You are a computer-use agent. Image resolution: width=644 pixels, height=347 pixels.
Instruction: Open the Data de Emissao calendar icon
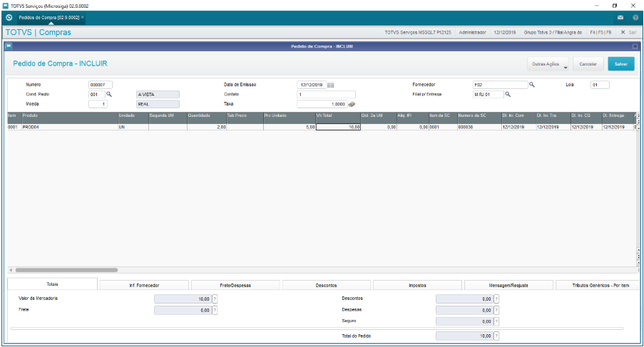tap(331, 85)
